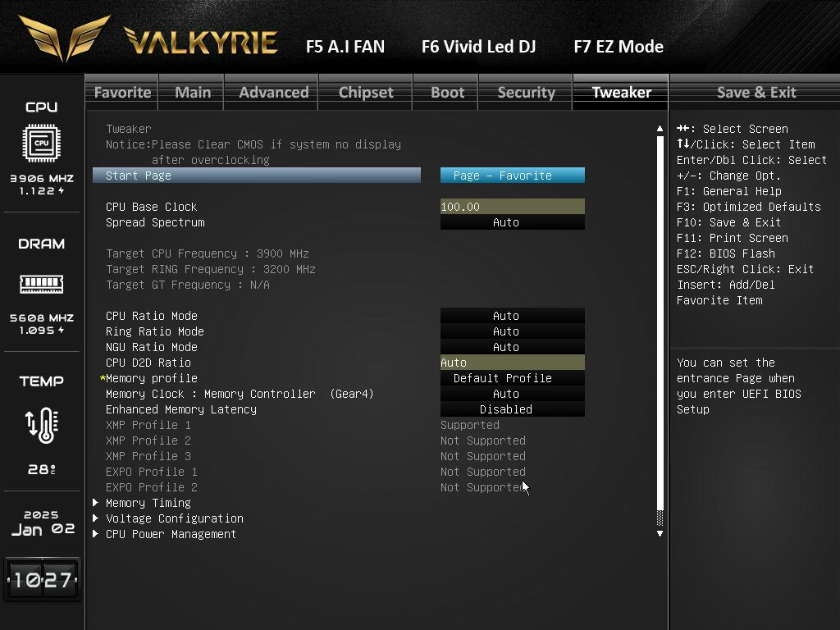
Task: Click the temperature thermometer icon
Action: 41,424
